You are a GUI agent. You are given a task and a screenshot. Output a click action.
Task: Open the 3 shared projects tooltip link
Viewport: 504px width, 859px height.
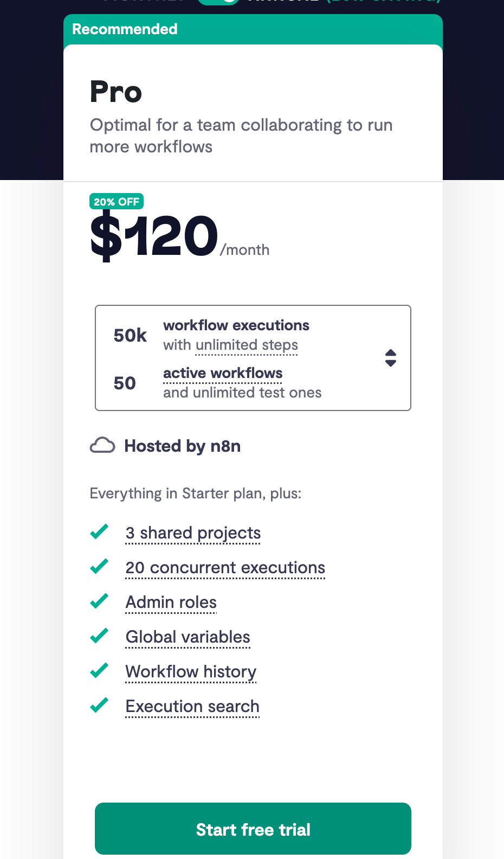[193, 533]
